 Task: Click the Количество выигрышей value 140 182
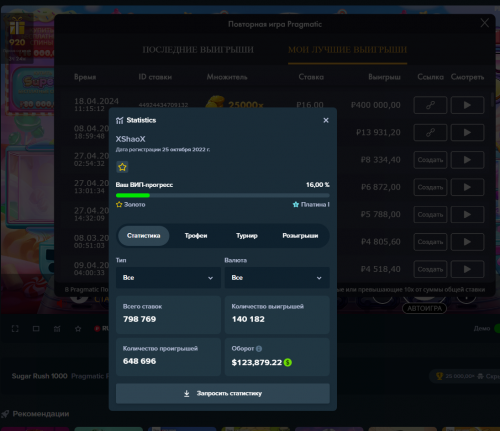point(248,319)
